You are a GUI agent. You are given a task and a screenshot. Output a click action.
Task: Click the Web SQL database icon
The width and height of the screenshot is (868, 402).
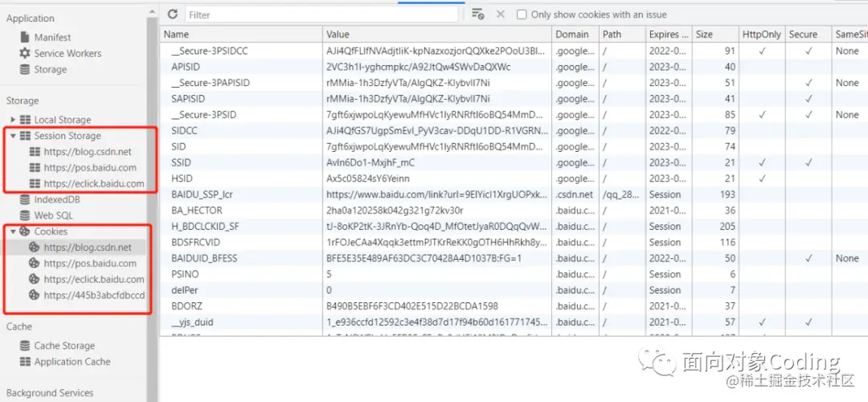click(x=25, y=215)
